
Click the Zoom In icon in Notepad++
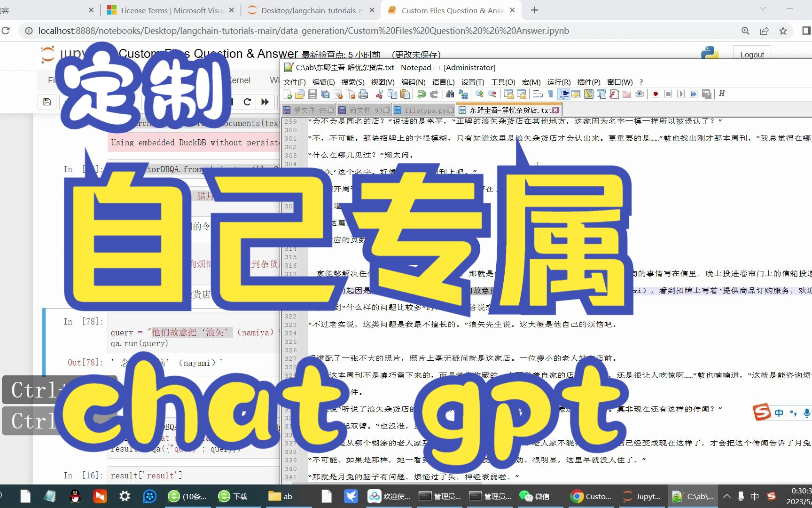[479, 94]
